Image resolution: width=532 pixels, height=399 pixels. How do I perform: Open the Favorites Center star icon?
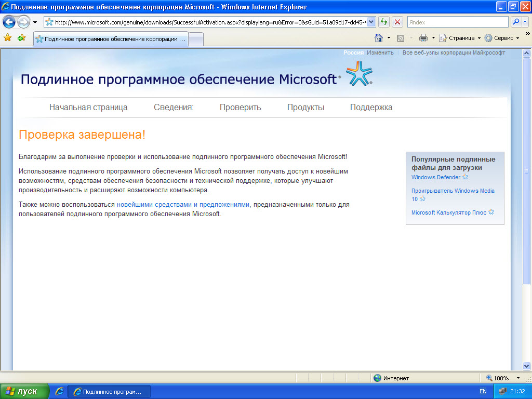[x=7, y=38]
